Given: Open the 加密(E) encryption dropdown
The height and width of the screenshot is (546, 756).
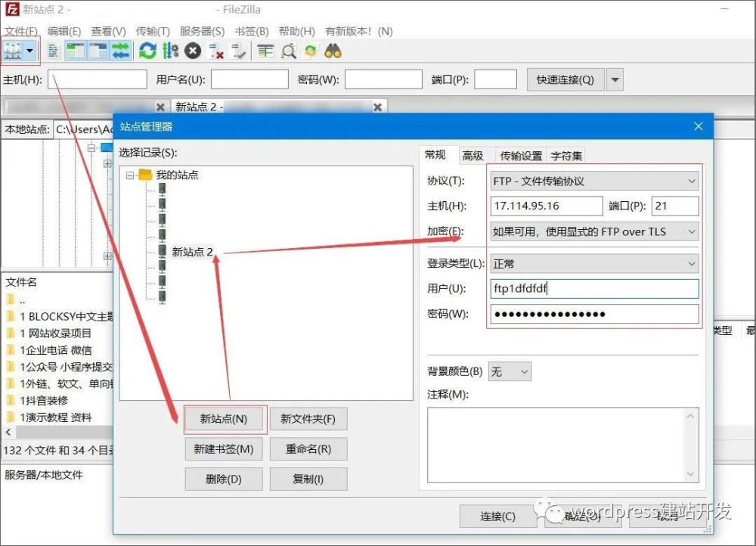Looking at the screenshot, I should coord(594,231).
